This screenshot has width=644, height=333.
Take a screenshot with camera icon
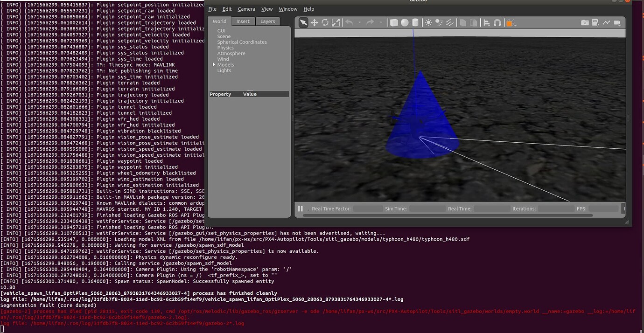(x=585, y=22)
